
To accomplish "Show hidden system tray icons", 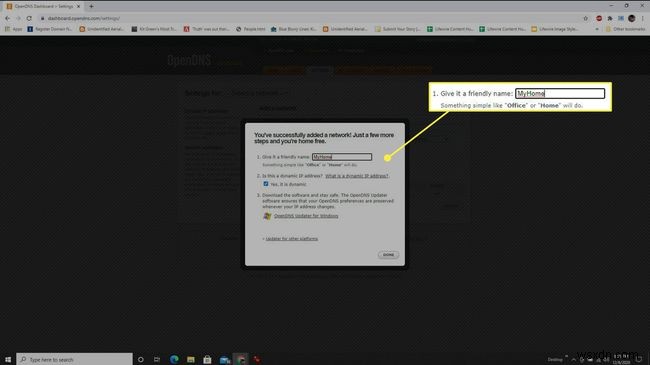I will click(x=574, y=360).
